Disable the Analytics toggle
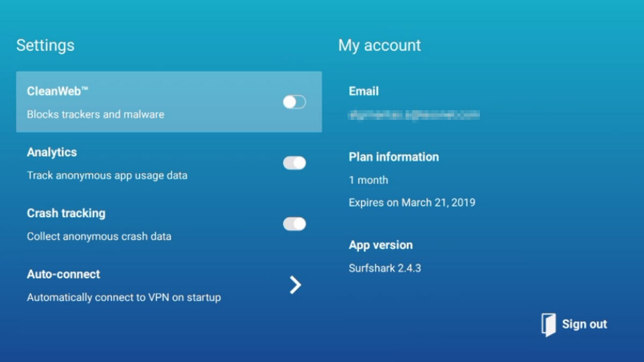This screenshot has width=644, height=362. pyautogui.click(x=295, y=163)
